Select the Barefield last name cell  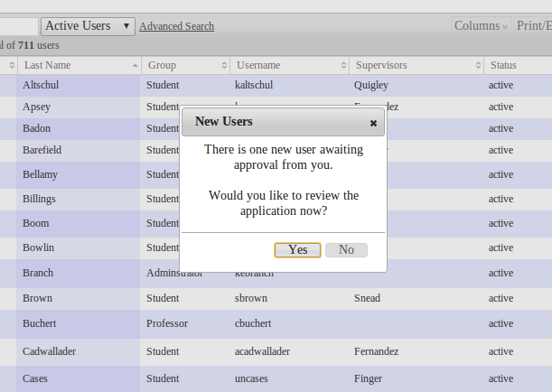click(x=79, y=150)
